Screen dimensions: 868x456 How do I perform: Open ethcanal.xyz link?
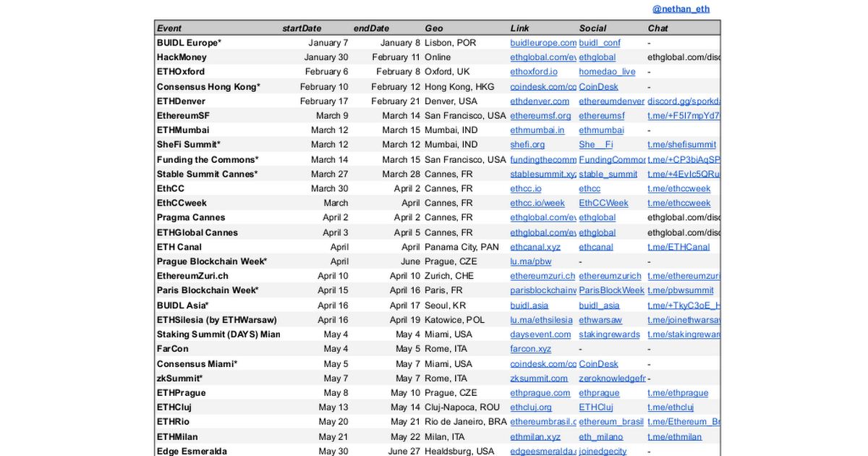pyautogui.click(x=535, y=247)
